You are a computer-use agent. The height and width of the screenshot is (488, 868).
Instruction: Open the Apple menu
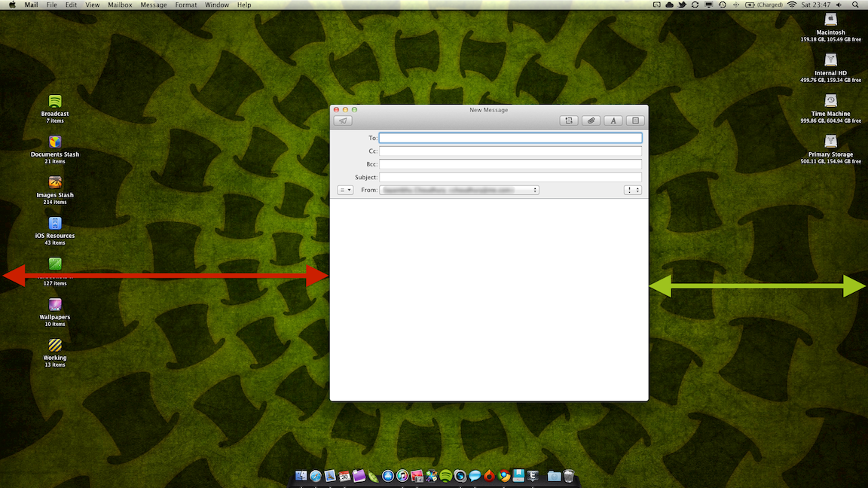(x=12, y=5)
